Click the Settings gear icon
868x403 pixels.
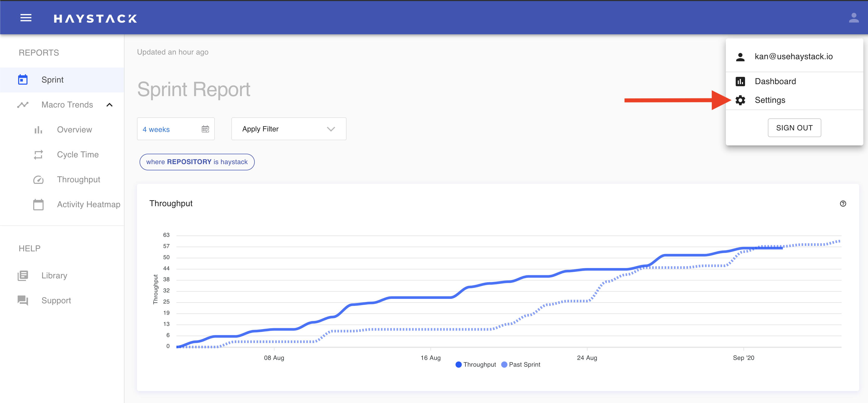click(x=740, y=100)
